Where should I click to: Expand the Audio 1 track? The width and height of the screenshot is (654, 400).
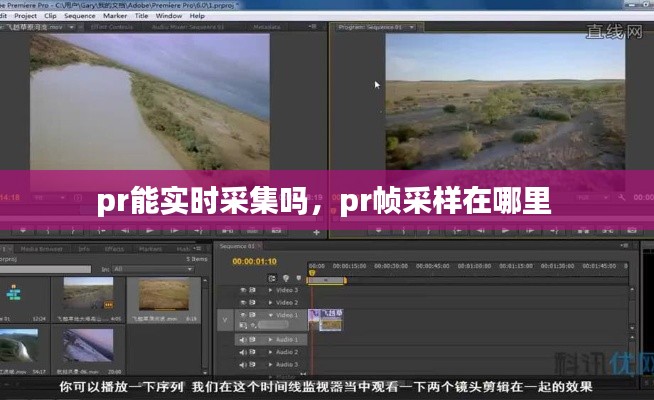[270, 340]
